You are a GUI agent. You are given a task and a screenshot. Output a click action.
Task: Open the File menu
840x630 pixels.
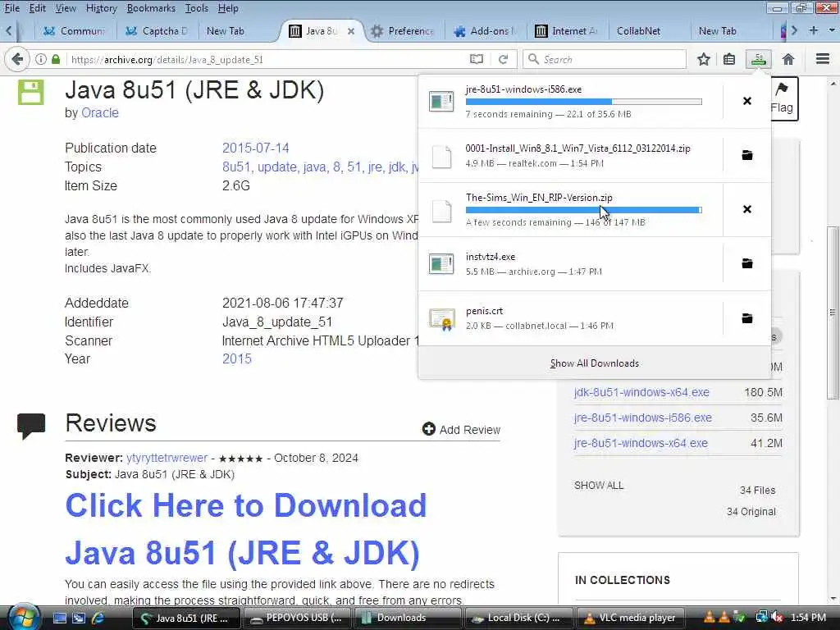pyautogui.click(x=11, y=8)
